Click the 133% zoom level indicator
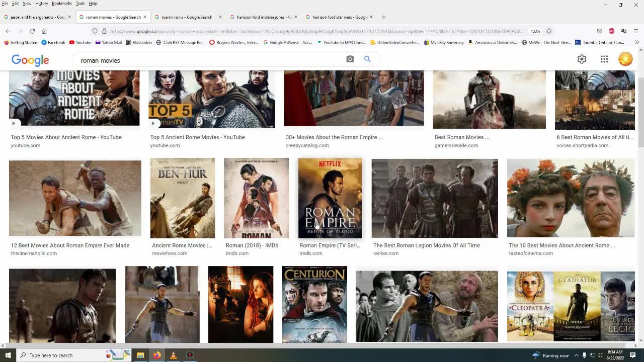Image resolution: width=644 pixels, height=362 pixels. tap(535, 31)
